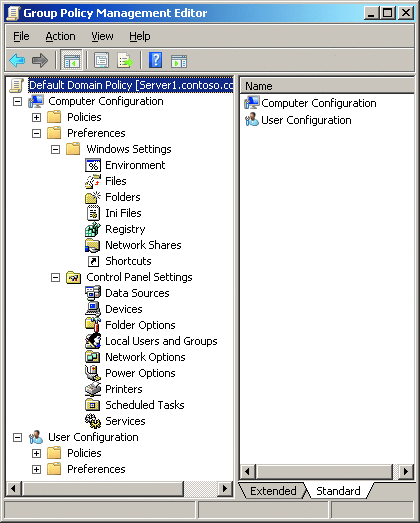Open the Help menu

[139, 36]
